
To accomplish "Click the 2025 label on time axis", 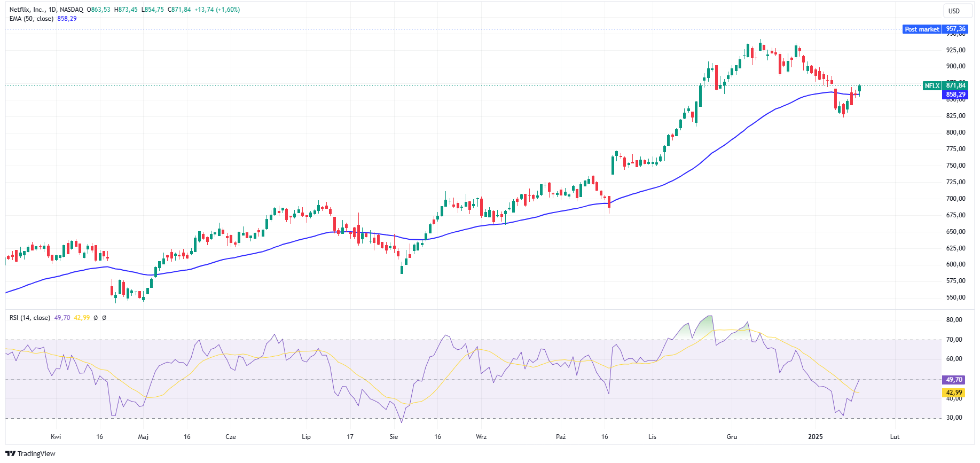I will click(816, 437).
